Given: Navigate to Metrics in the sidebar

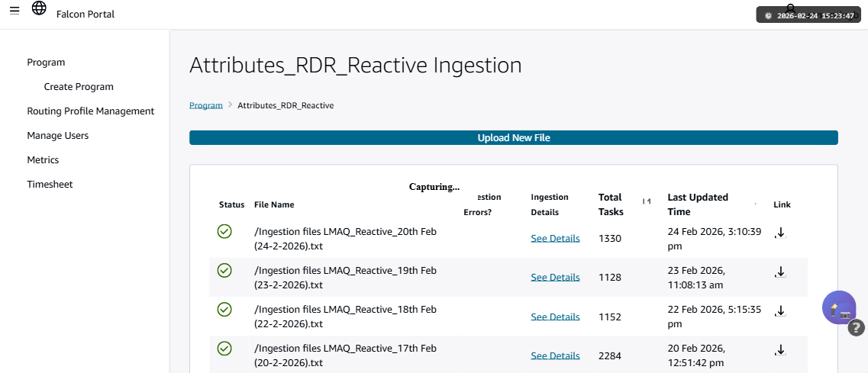Looking at the screenshot, I should (43, 160).
